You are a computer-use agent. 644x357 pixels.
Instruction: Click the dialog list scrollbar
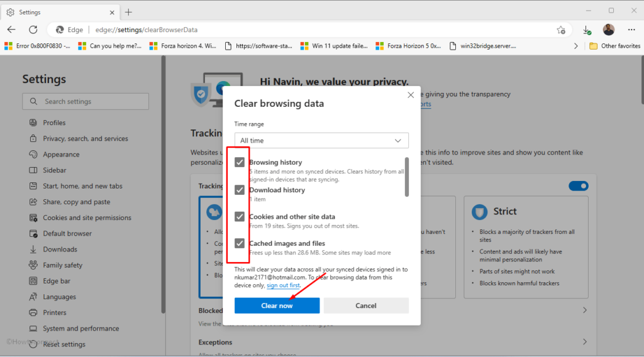407,177
